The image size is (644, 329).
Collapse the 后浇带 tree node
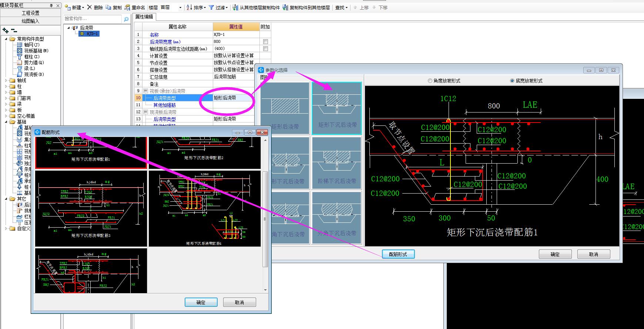pyautogui.click(x=69, y=28)
